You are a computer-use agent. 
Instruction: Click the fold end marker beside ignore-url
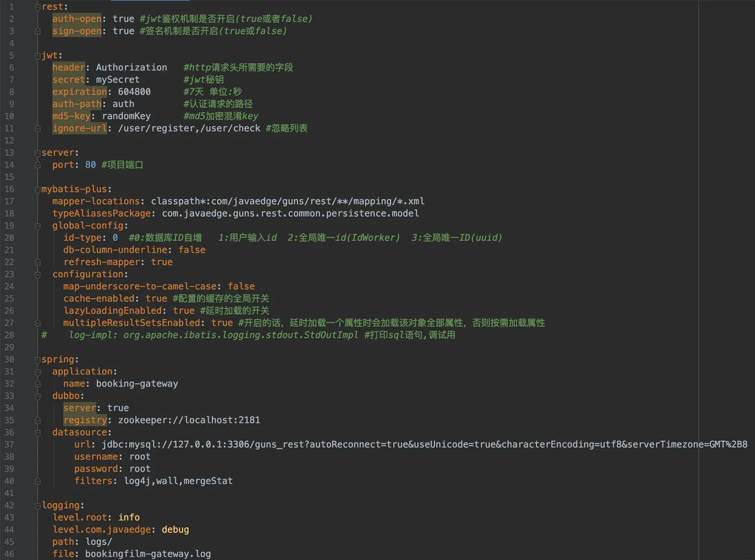coord(38,128)
